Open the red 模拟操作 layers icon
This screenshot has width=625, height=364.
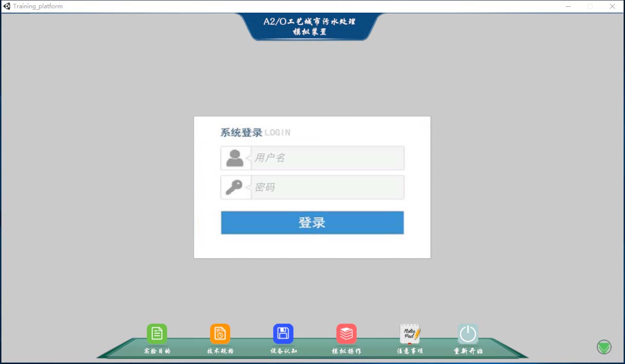click(x=346, y=333)
